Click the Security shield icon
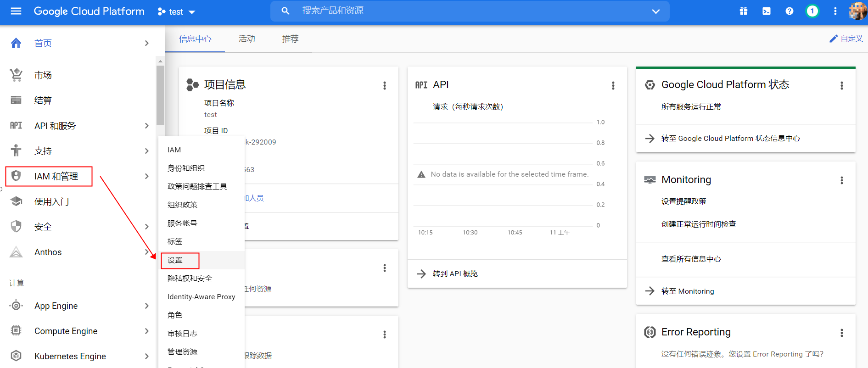The height and width of the screenshot is (368, 868). 16,226
